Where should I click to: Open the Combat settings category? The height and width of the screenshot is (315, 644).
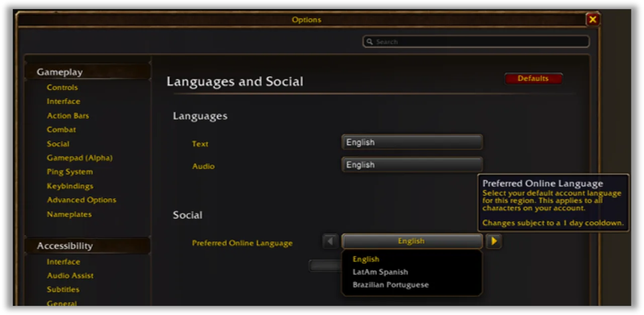[61, 130]
